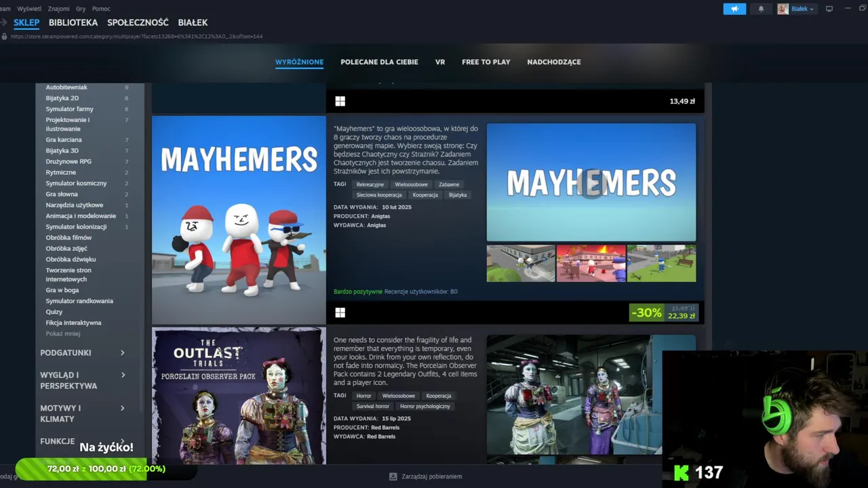Open the notifications bell
This screenshot has height=488, width=868.
point(761,9)
